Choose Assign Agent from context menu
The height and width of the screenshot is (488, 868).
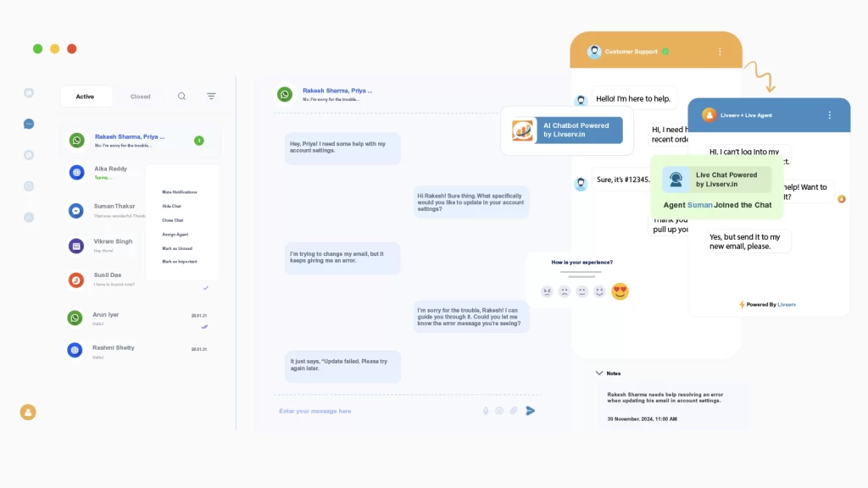[175, 234]
